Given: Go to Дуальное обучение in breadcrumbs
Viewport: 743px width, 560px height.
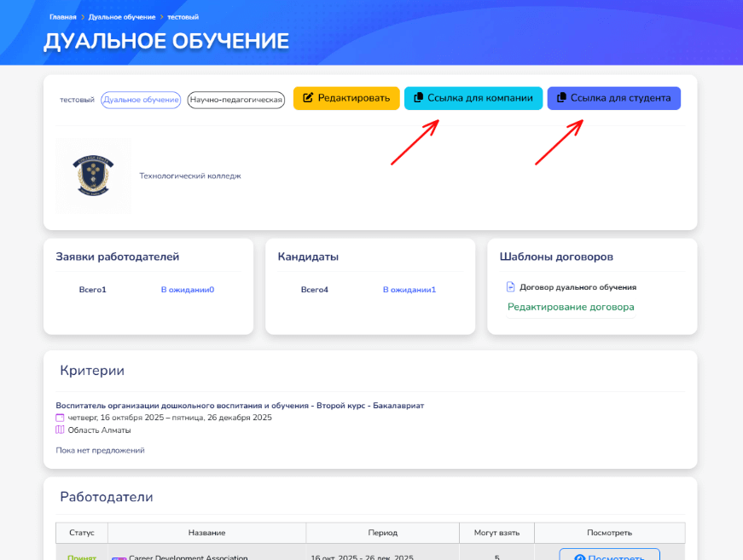Looking at the screenshot, I should tap(121, 17).
